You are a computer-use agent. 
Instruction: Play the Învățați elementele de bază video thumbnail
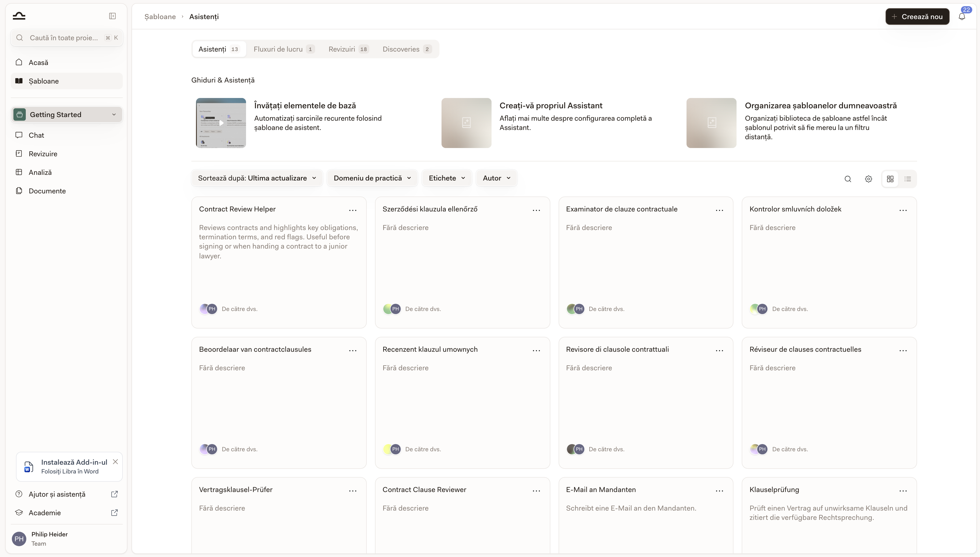point(221,123)
